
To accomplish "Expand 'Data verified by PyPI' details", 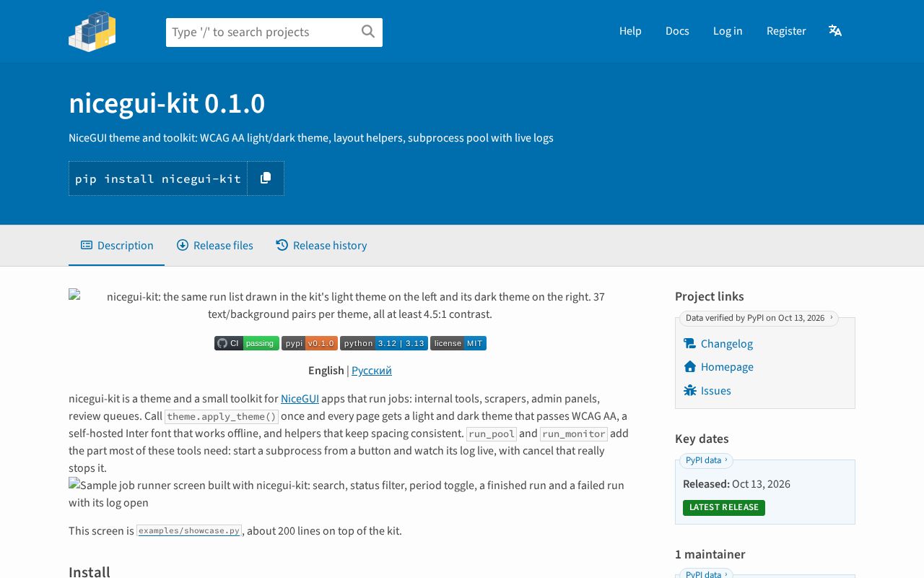I will (759, 318).
